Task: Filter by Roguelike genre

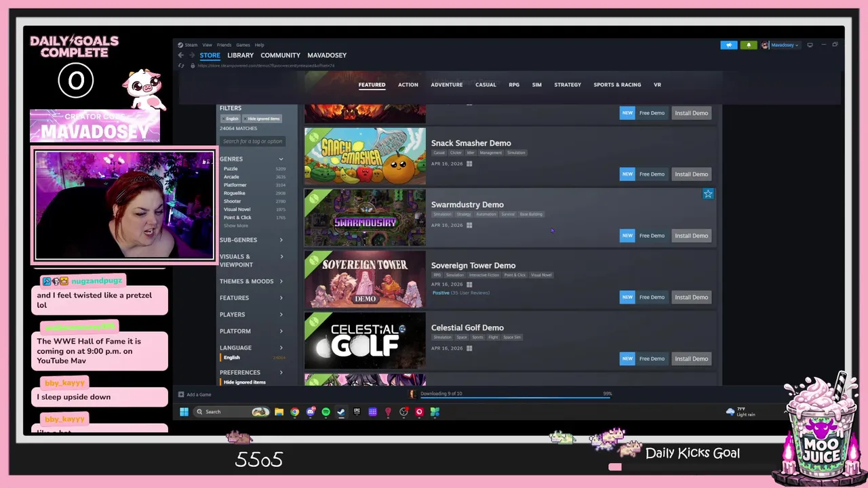Action: pyautogui.click(x=254, y=193)
